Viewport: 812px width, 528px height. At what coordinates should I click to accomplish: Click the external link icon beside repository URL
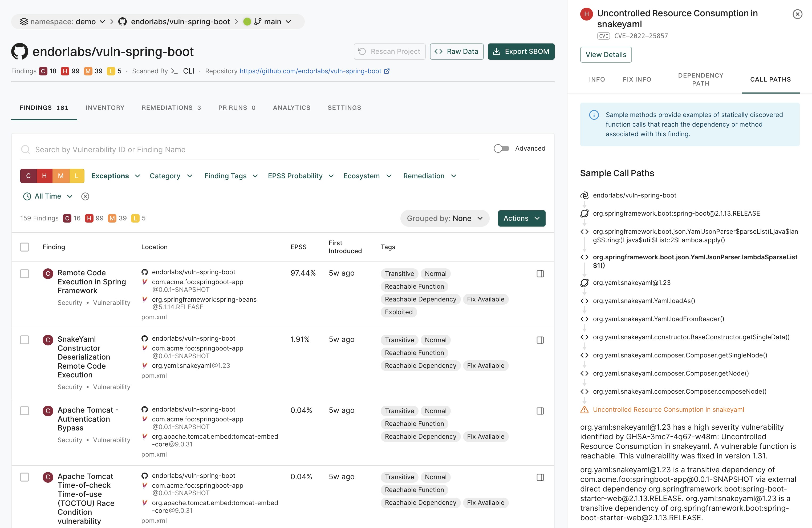pos(387,71)
